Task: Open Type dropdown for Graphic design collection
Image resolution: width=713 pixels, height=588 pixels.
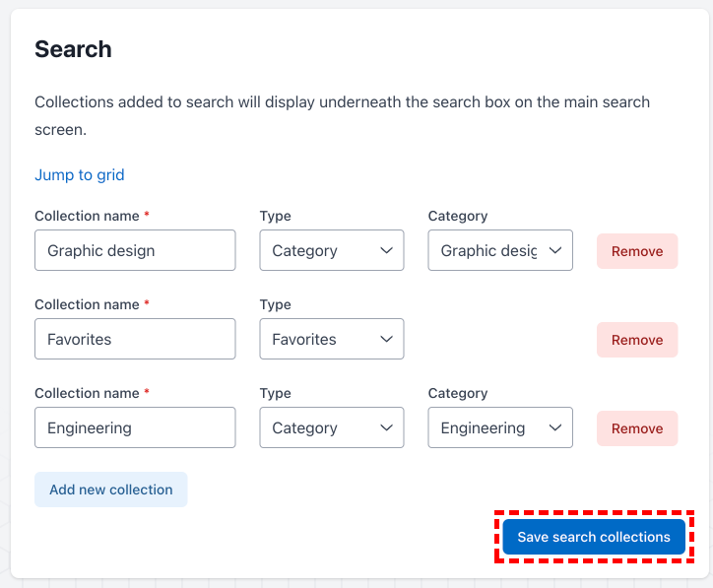Action: click(x=332, y=250)
